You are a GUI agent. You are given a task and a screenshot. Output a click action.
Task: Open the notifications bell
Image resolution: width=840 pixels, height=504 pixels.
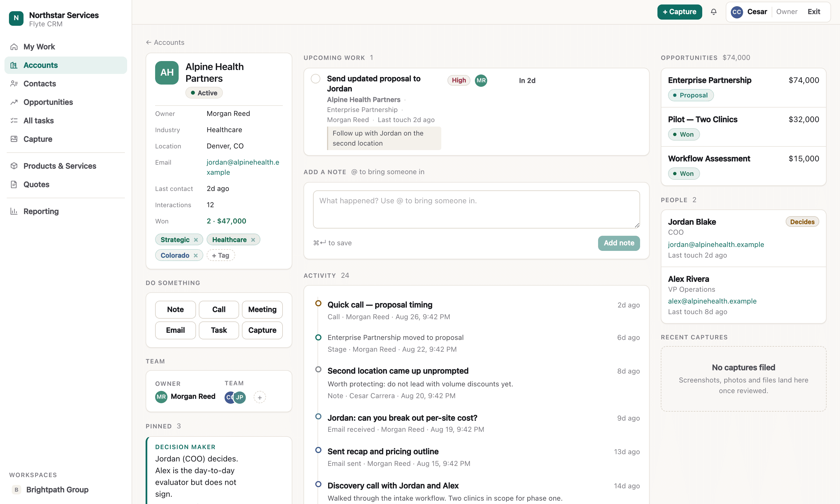tap(713, 12)
